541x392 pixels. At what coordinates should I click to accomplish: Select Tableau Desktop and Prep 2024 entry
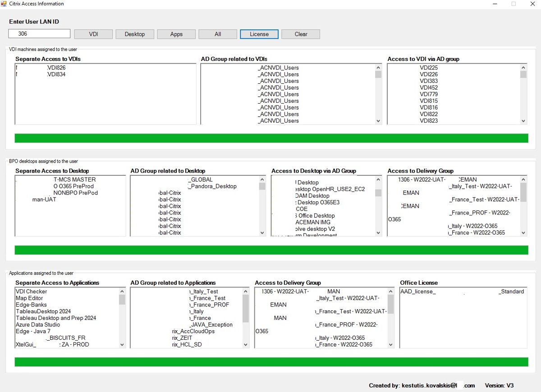(x=56, y=318)
